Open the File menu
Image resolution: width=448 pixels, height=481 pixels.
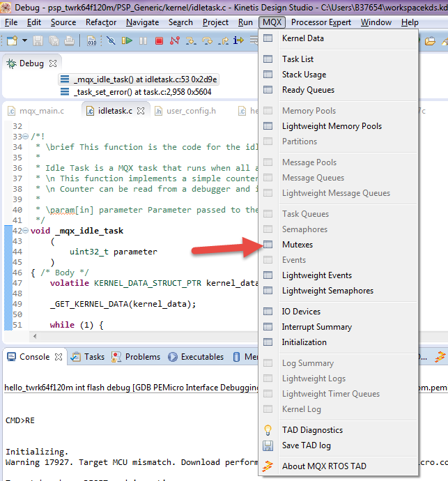click(x=11, y=22)
